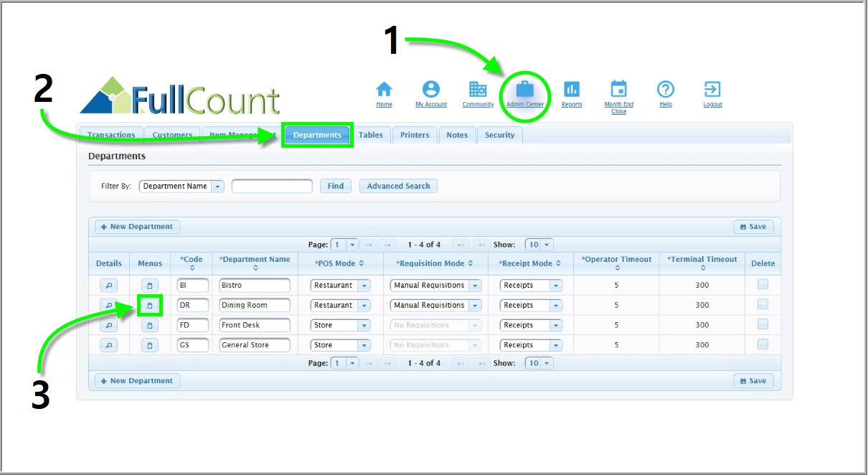The width and height of the screenshot is (868, 475).
Task: Click top Save button
Action: click(x=753, y=227)
